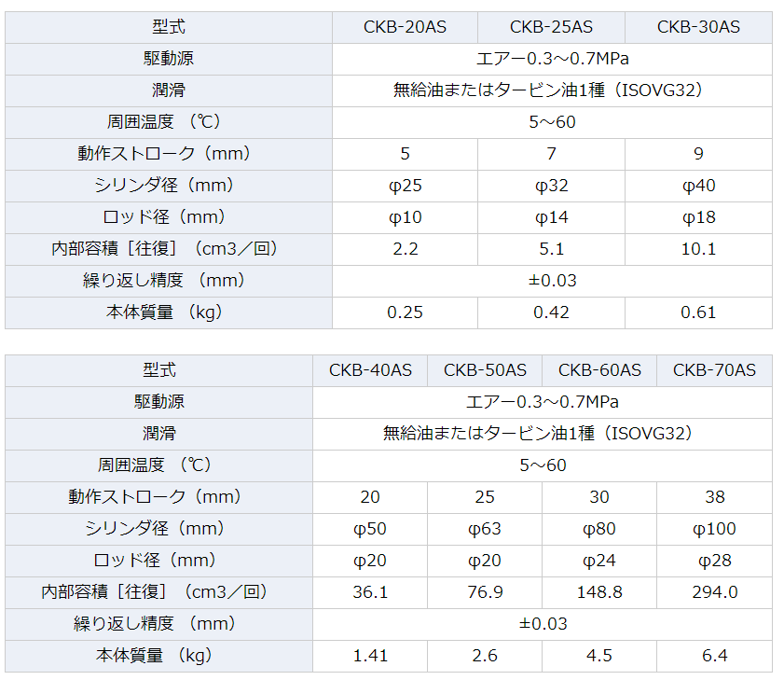Select the φ100 cylinder diameter cell
The image size is (784, 680).
714,529
